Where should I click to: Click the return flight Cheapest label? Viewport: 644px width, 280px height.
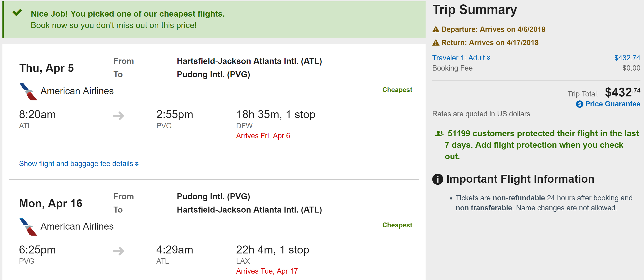tap(397, 225)
